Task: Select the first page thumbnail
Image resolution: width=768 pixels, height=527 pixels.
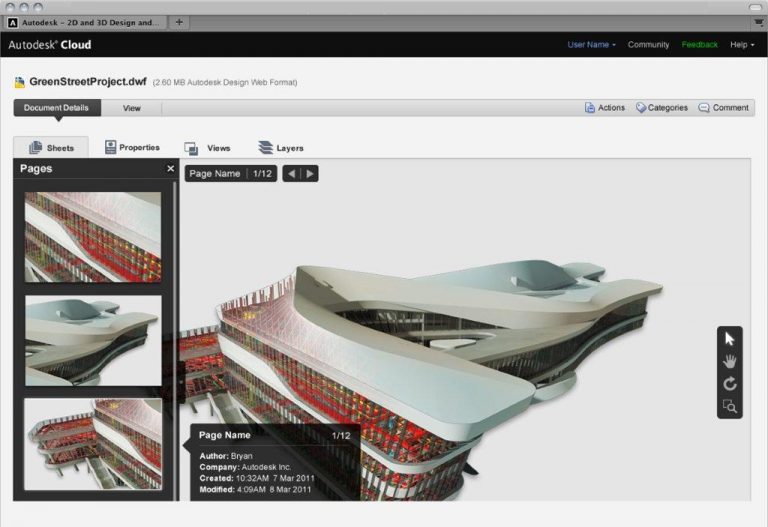Action: pos(93,237)
